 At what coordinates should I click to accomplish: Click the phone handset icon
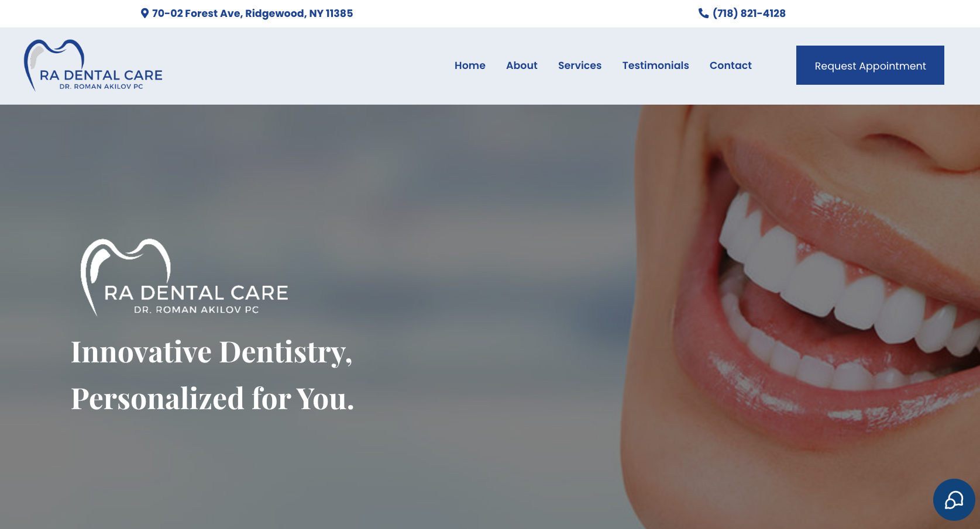(703, 13)
